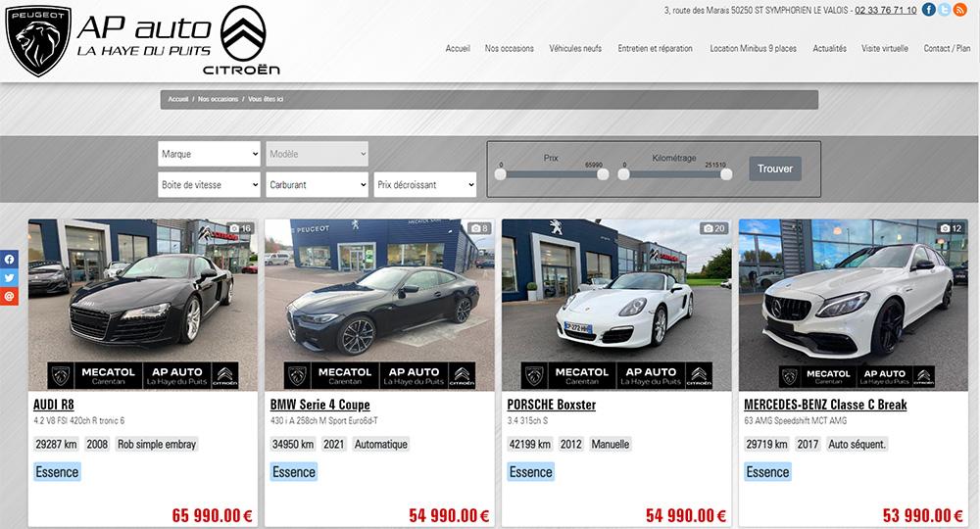Share via Facebook in the left sidebar
Screen dimensions: 980x529
point(9,260)
